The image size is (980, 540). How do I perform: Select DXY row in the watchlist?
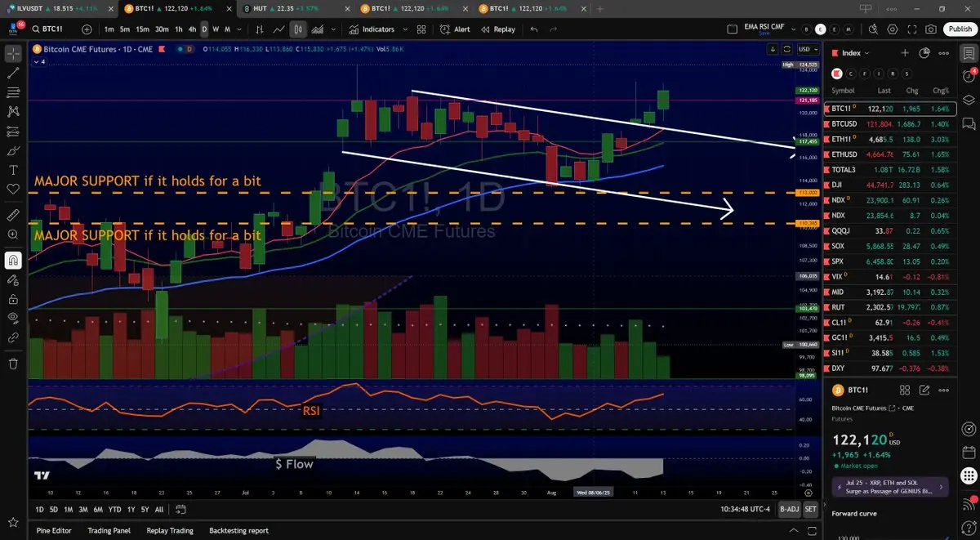(889, 368)
